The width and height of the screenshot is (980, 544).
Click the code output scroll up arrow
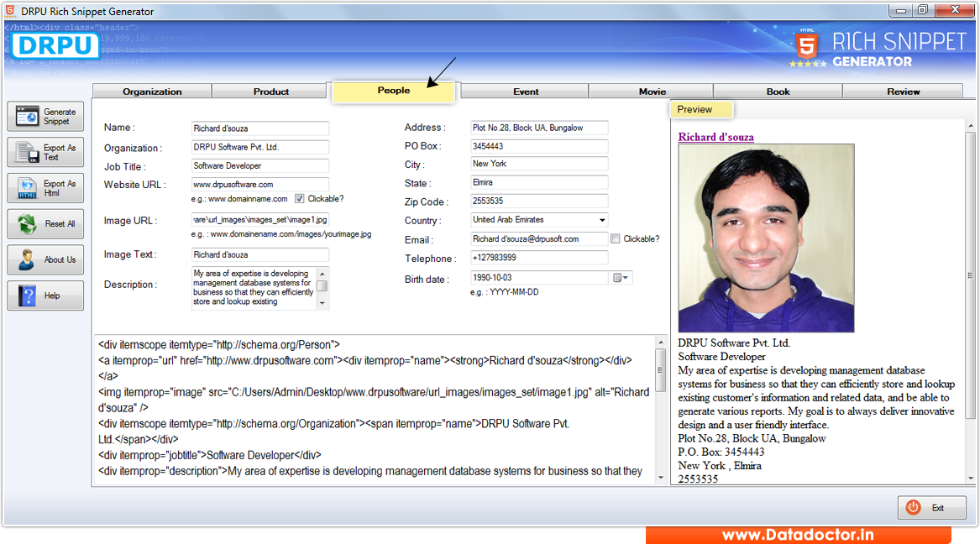[x=661, y=343]
